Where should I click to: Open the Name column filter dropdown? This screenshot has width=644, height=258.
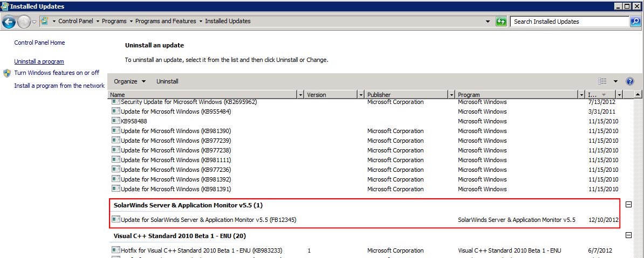pyautogui.click(x=302, y=95)
